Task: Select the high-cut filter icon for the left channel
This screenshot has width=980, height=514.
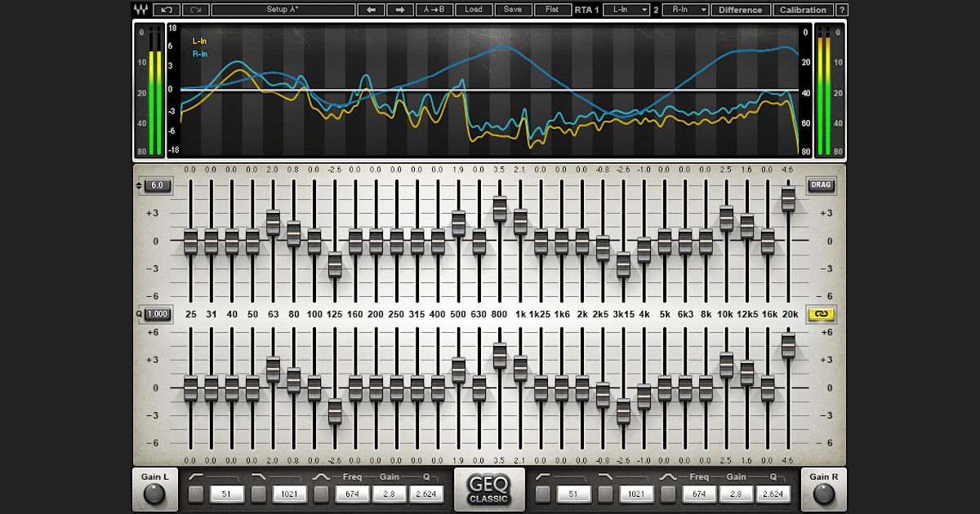Action: tap(258, 476)
